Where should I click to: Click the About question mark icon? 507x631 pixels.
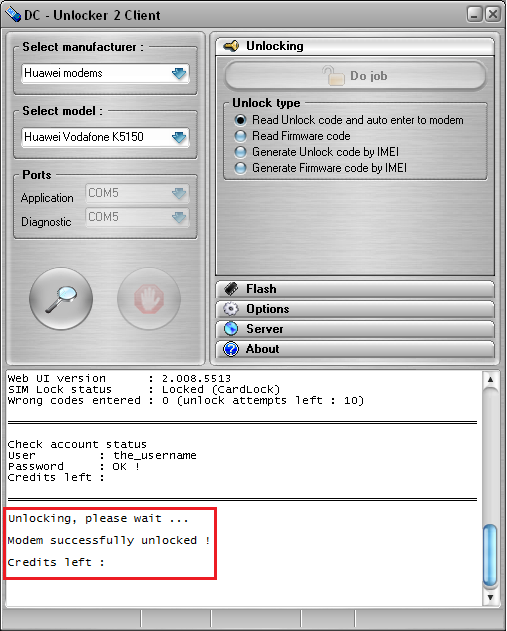click(x=231, y=349)
